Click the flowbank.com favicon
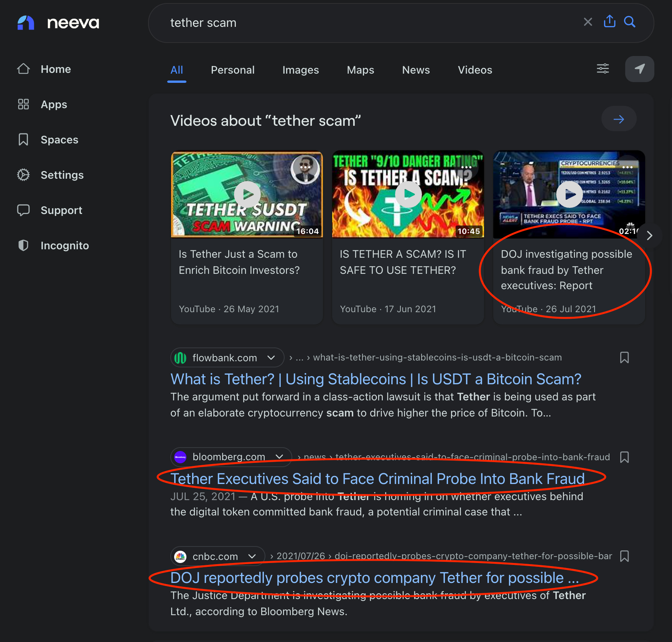Viewport: 672px width, 642px height. coord(180,358)
